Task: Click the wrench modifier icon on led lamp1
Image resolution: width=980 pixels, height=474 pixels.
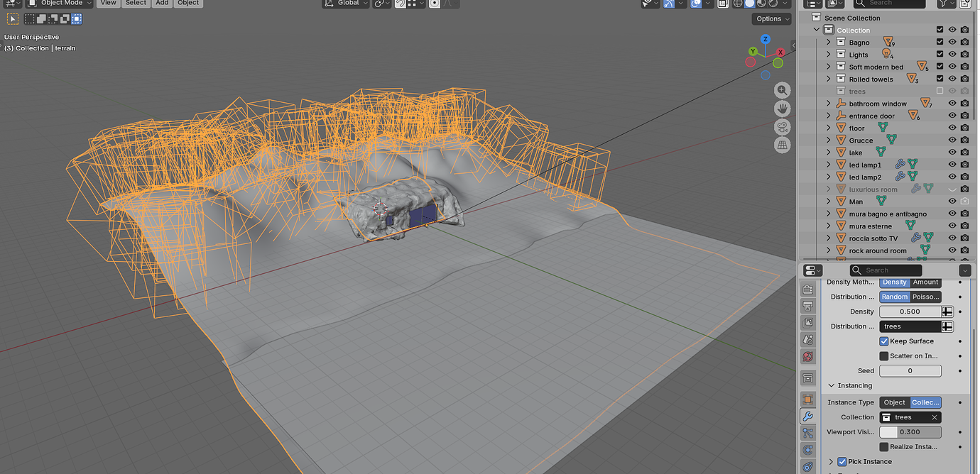Action: click(900, 165)
